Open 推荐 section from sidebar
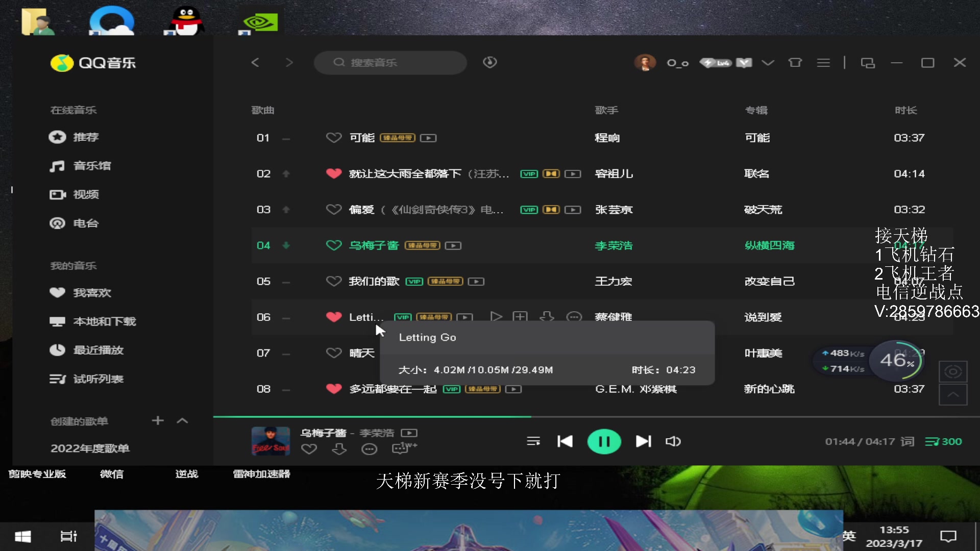Image resolution: width=980 pixels, height=551 pixels. tap(85, 137)
